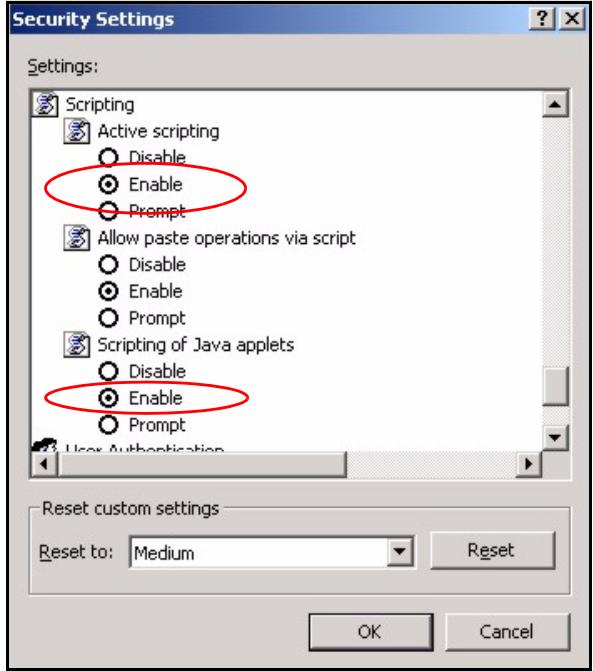Click the User Authentication category icon
This screenshot has width=593, height=671.
[x=44, y=445]
